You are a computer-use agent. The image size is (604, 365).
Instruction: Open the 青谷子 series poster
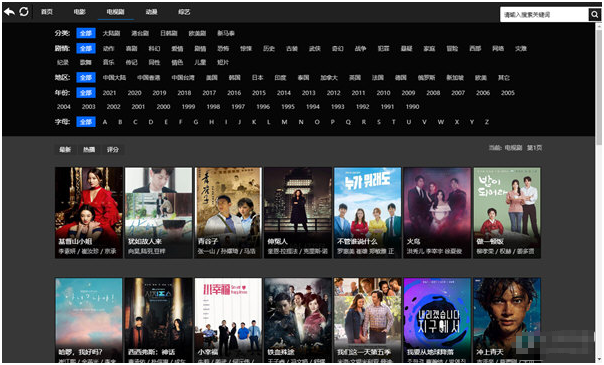click(228, 213)
